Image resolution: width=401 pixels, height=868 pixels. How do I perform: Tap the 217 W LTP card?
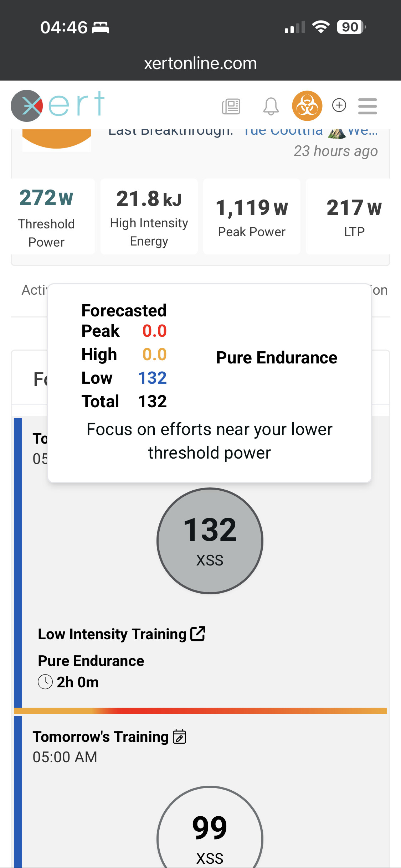click(x=354, y=217)
